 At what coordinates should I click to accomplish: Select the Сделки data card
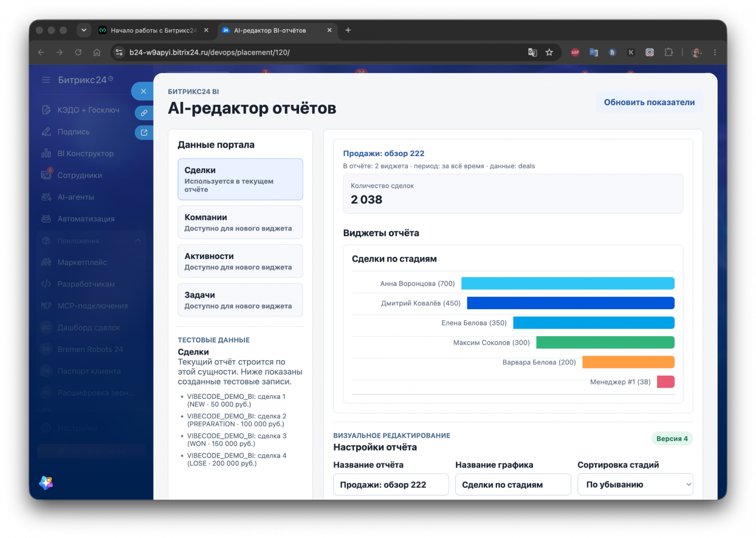(240, 179)
